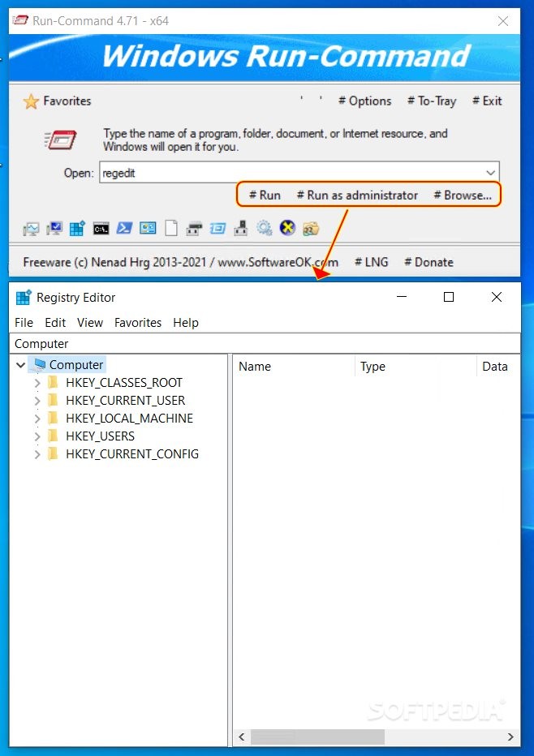Open the Favorites menu in Registry Editor
The width and height of the screenshot is (534, 756).
point(138,323)
